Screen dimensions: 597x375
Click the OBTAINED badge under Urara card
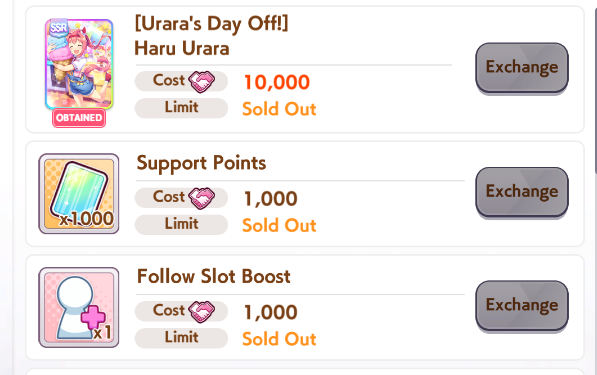[79, 118]
